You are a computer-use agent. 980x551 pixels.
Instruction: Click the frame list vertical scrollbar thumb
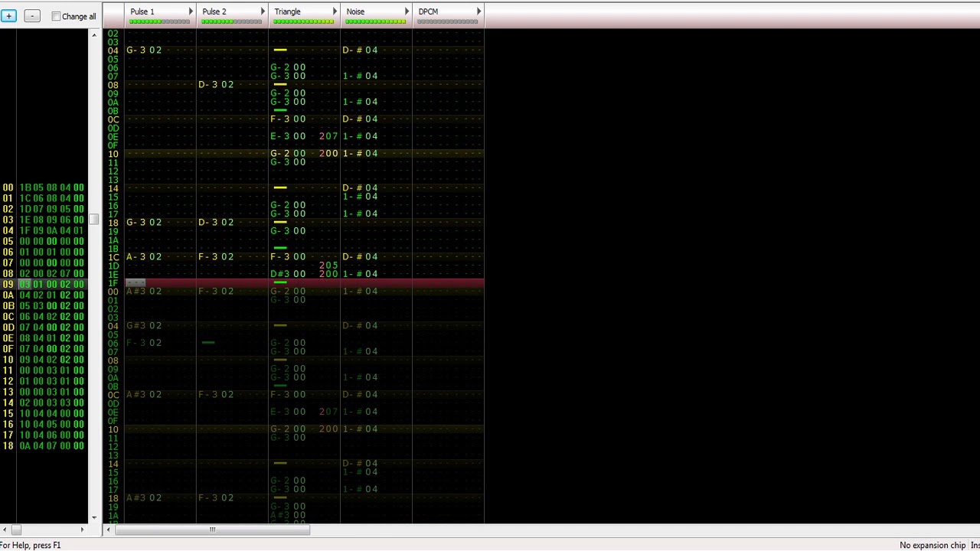tap(94, 219)
